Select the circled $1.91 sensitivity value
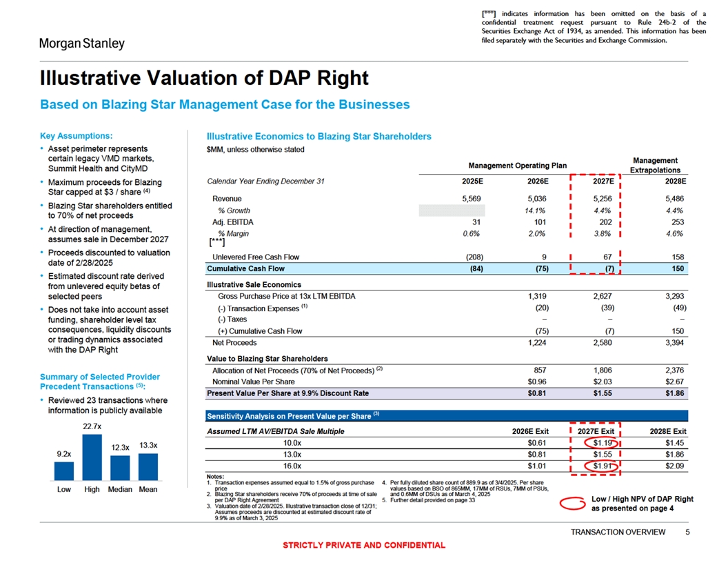Screen dimensions: 728x563 coord(602,466)
